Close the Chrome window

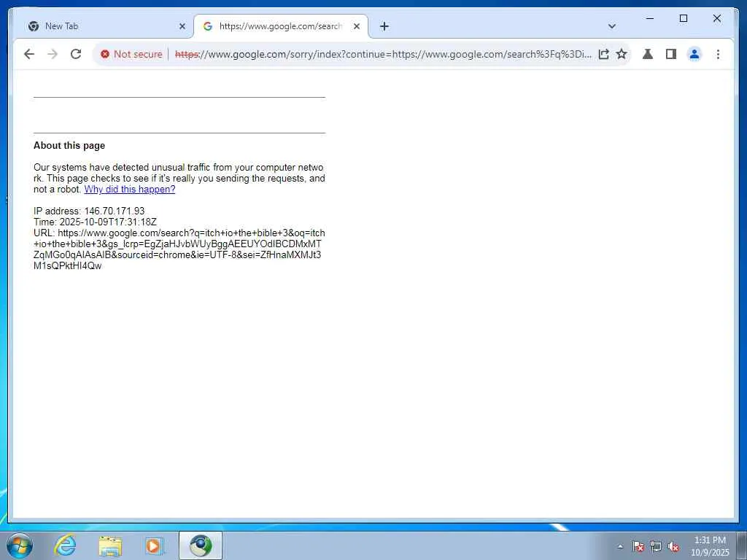[x=716, y=18]
